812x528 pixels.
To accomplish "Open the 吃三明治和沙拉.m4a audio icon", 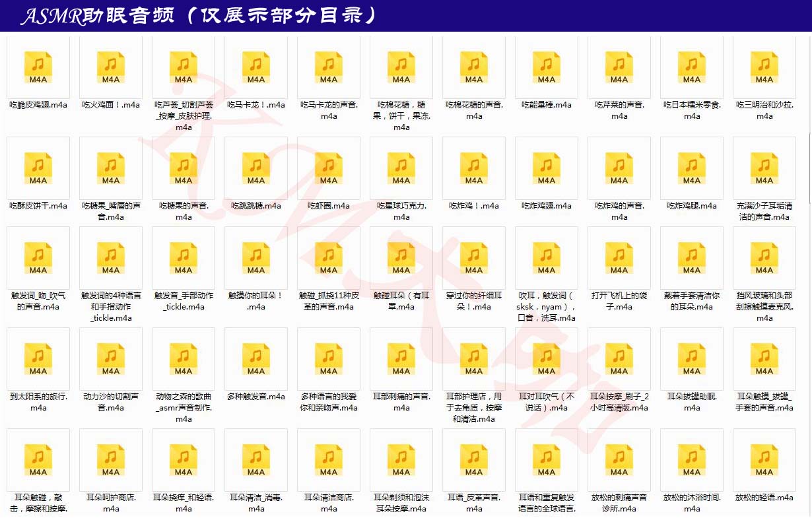I will 764,68.
